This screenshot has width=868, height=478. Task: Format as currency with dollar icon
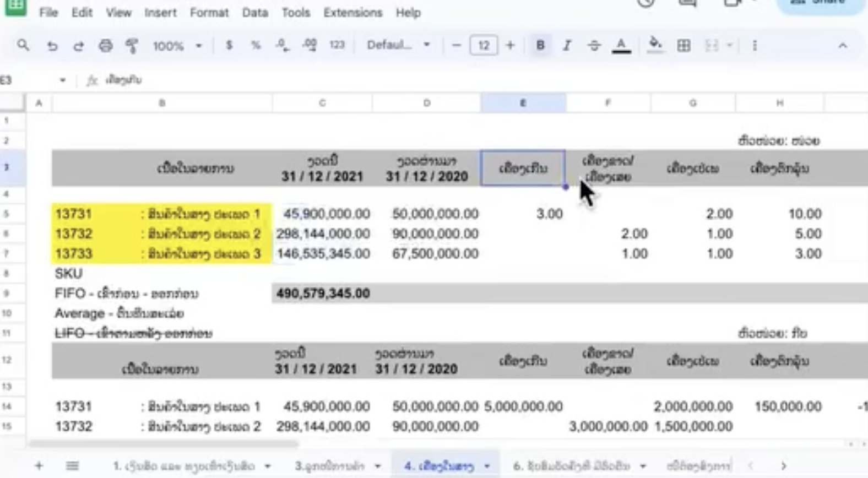tap(229, 45)
